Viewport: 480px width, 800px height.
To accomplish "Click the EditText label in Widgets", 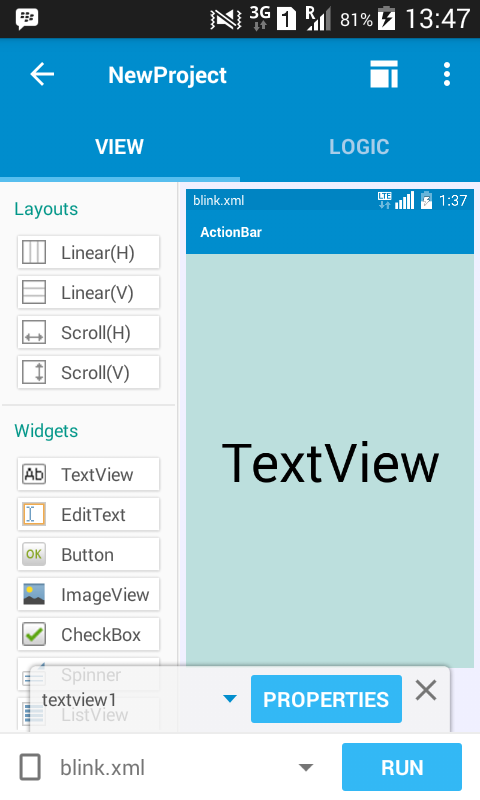I will pyautogui.click(x=93, y=515).
